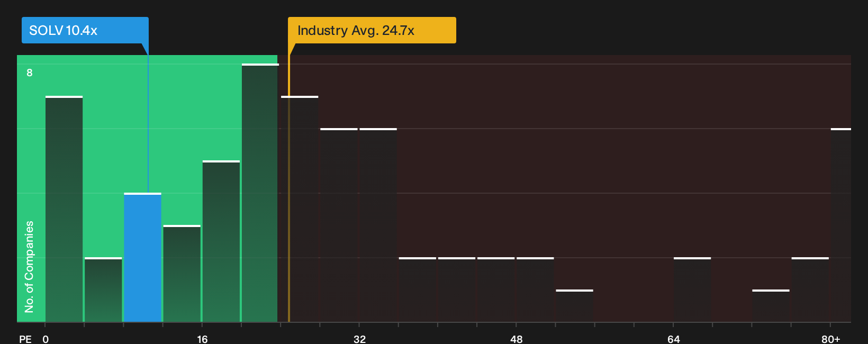Click the y-axis value 8
Screen dimensions: 868x344
(30, 73)
